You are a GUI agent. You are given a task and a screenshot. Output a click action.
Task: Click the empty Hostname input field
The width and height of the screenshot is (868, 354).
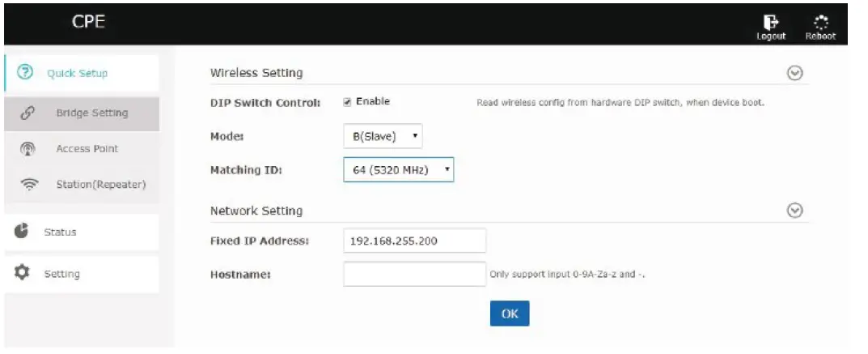click(414, 274)
